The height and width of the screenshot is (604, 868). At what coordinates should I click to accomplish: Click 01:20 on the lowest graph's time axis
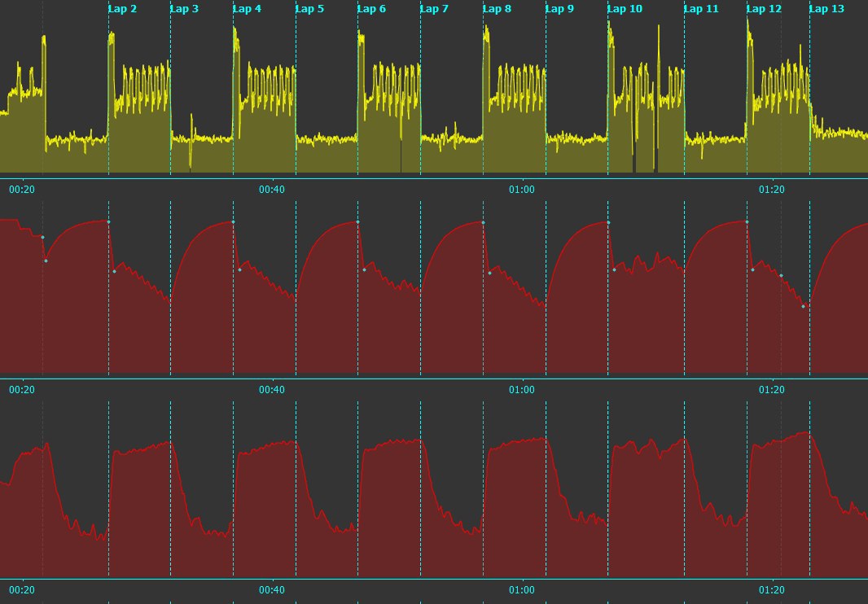click(772, 590)
